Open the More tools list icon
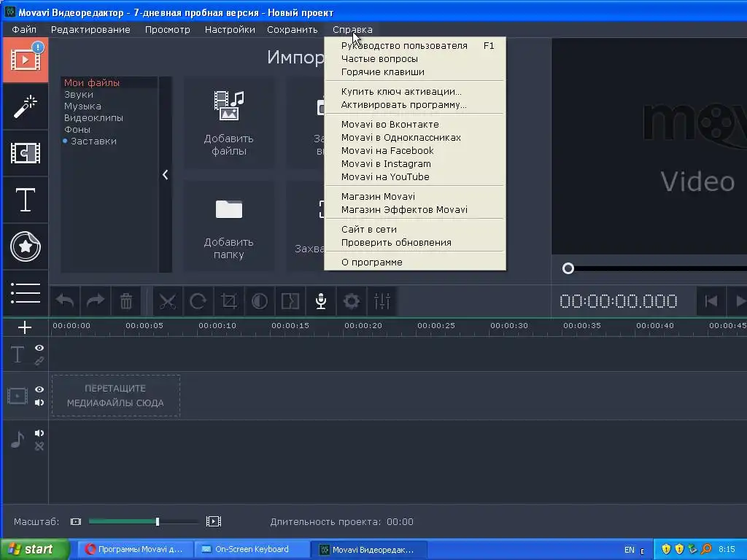Image resolution: width=747 pixels, height=560 pixels. pyautogui.click(x=26, y=293)
